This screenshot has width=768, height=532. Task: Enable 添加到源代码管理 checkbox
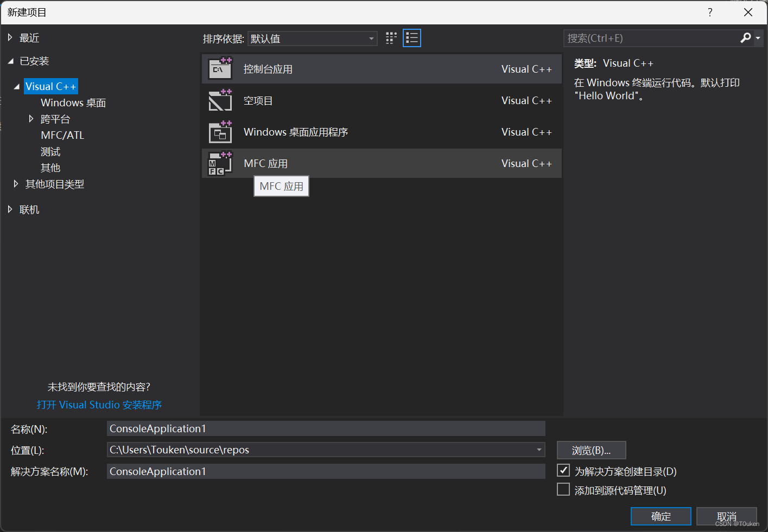tap(563, 490)
